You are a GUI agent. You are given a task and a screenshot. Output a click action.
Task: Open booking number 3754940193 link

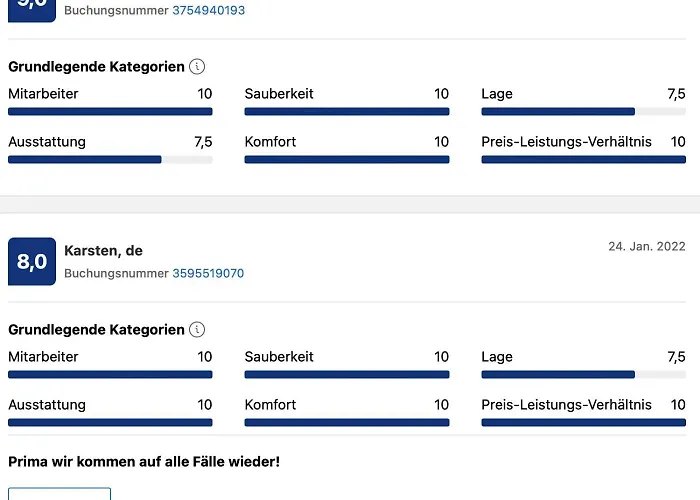(x=208, y=10)
